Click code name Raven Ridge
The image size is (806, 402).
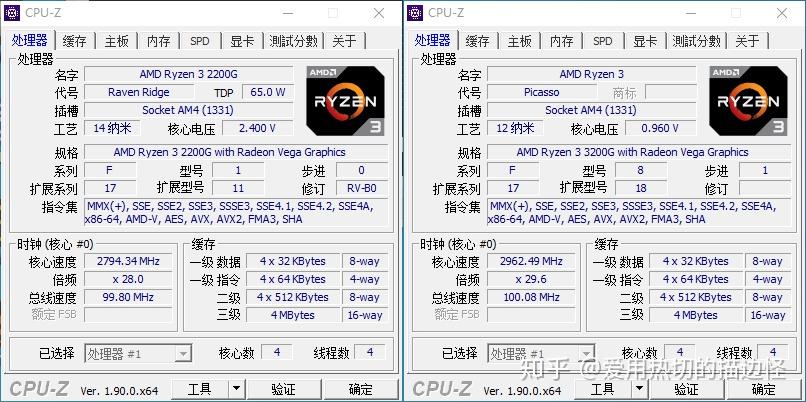[x=139, y=92]
